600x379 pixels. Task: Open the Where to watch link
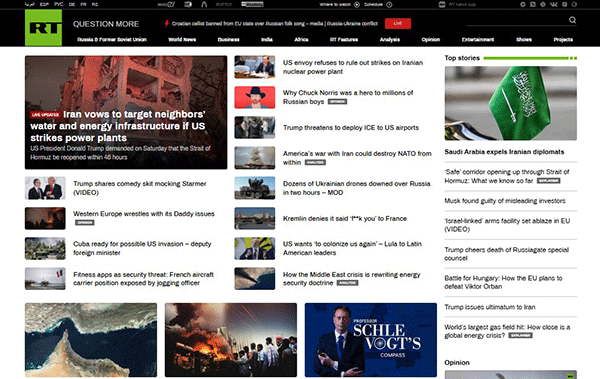pos(336,5)
